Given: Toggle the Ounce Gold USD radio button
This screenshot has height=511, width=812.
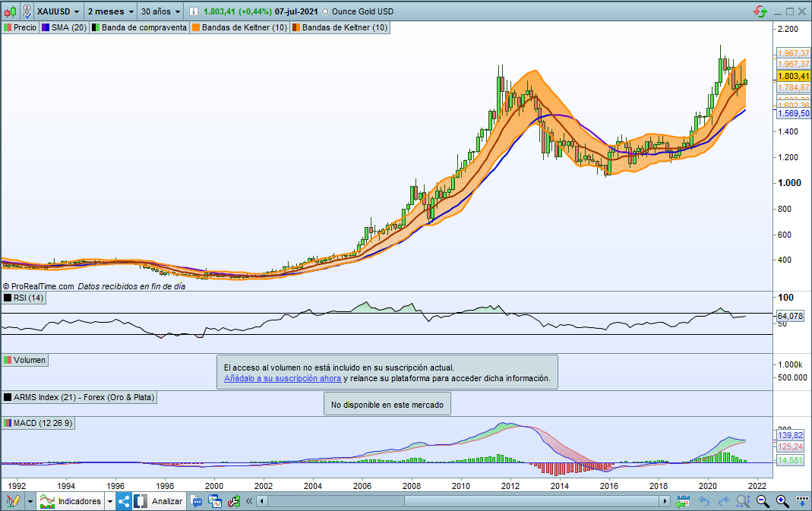Looking at the screenshot, I should tap(326, 12).
